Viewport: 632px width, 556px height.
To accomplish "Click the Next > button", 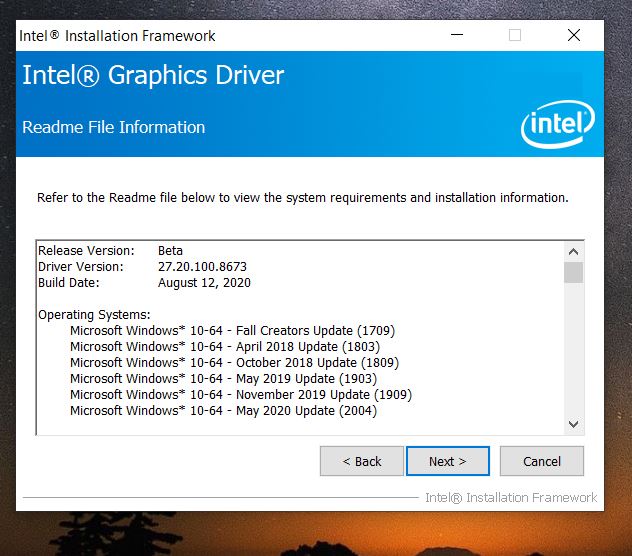I will [x=448, y=461].
